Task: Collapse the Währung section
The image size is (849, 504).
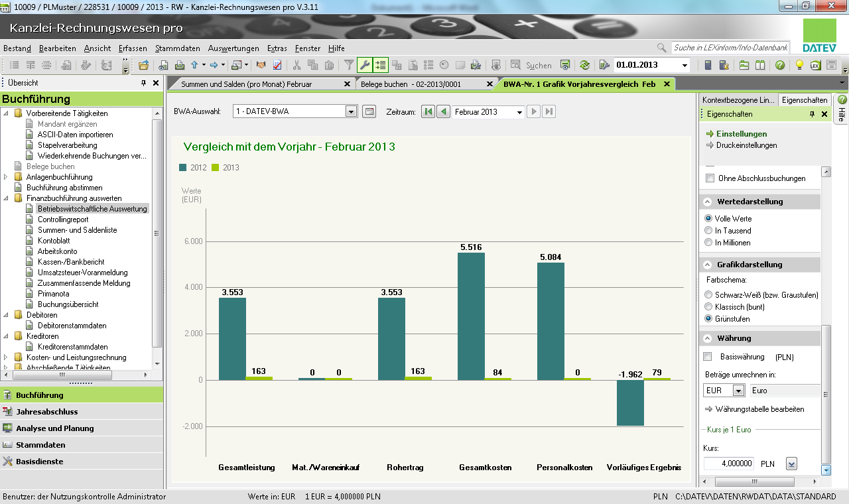Action: tap(707, 338)
